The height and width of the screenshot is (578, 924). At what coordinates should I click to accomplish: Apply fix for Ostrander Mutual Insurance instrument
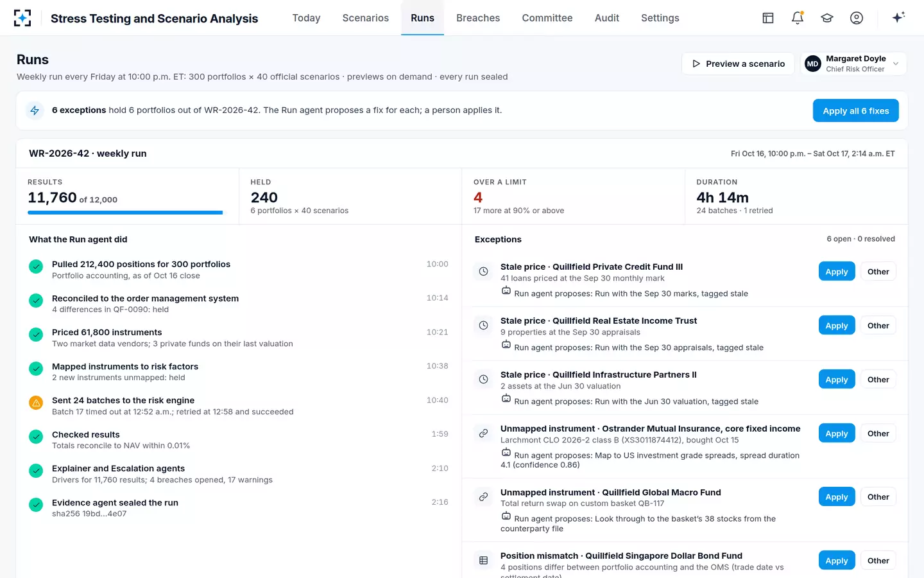coord(837,433)
